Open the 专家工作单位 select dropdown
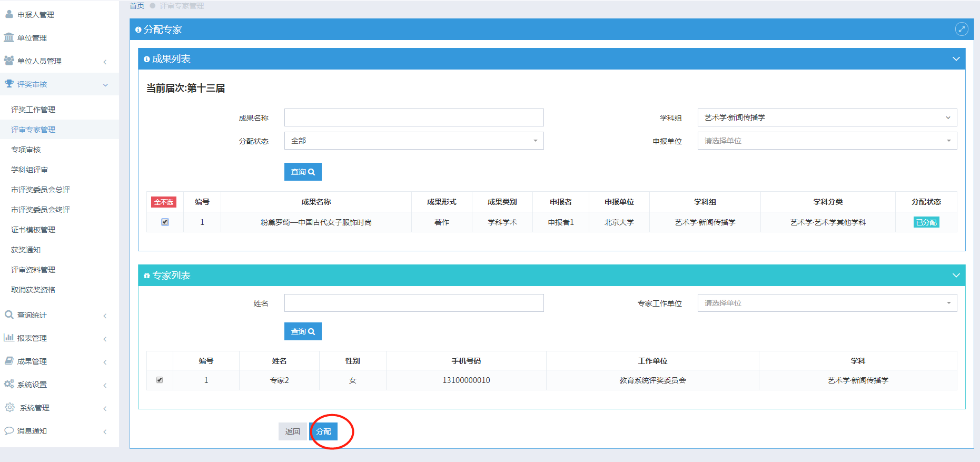 point(827,303)
